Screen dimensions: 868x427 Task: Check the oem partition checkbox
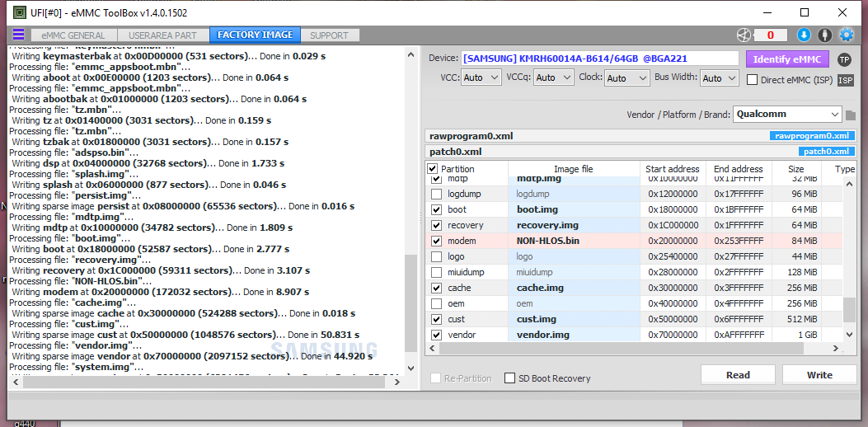(x=437, y=303)
